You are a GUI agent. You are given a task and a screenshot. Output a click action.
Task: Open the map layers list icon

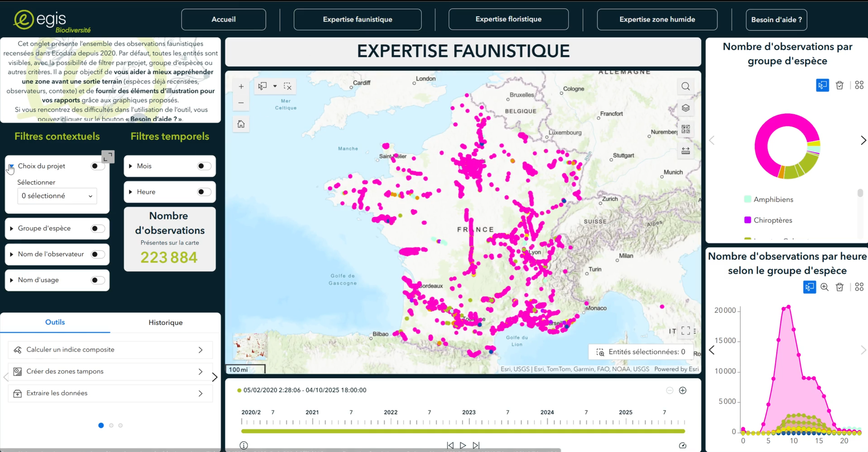pyautogui.click(x=685, y=108)
